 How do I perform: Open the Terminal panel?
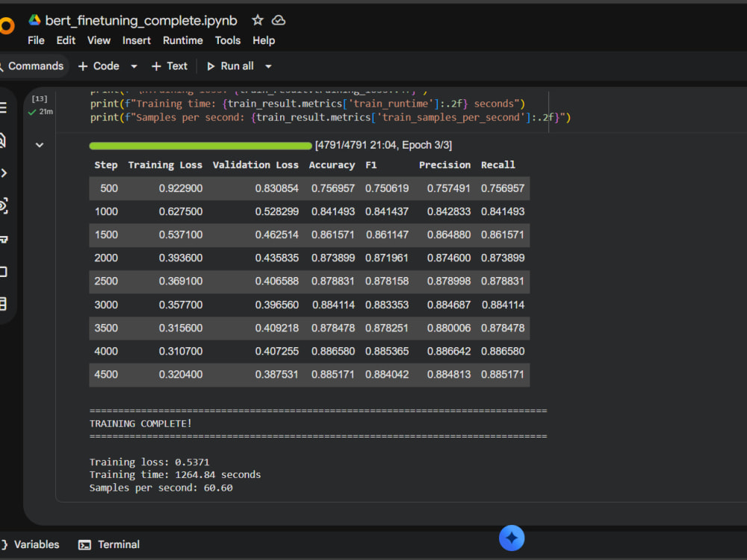coord(109,545)
